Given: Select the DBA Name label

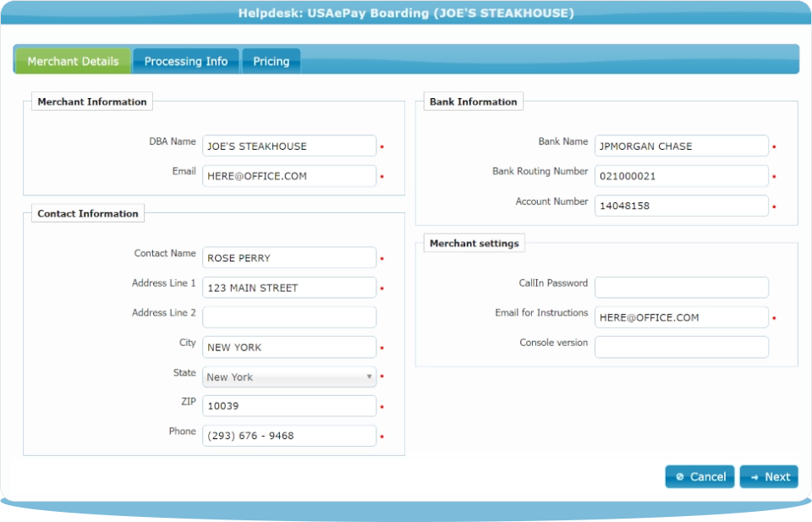Looking at the screenshot, I should click(x=173, y=141).
